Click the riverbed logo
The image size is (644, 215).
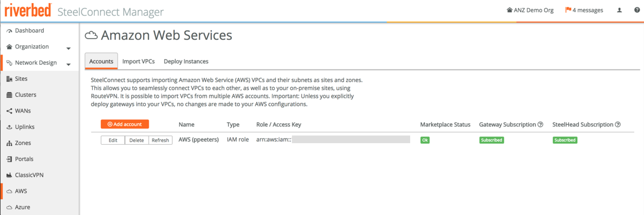coord(28,11)
